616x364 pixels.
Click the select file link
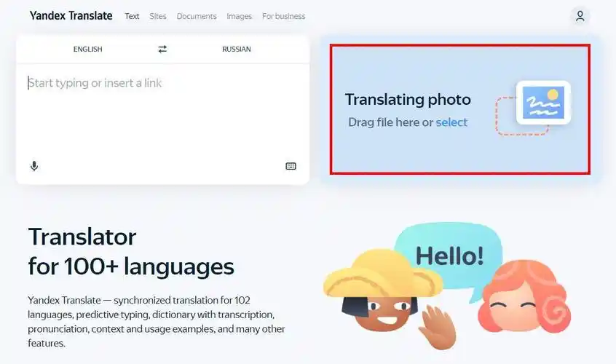point(451,122)
